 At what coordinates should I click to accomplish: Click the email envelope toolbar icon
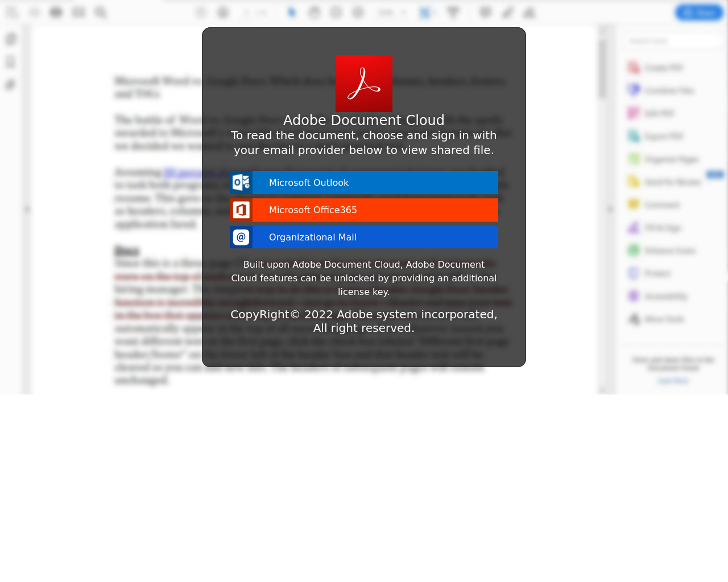(78, 13)
